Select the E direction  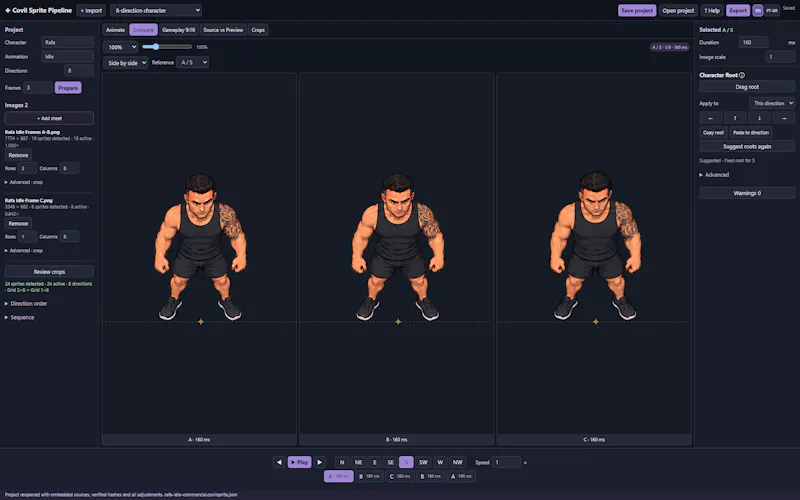click(x=374, y=462)
